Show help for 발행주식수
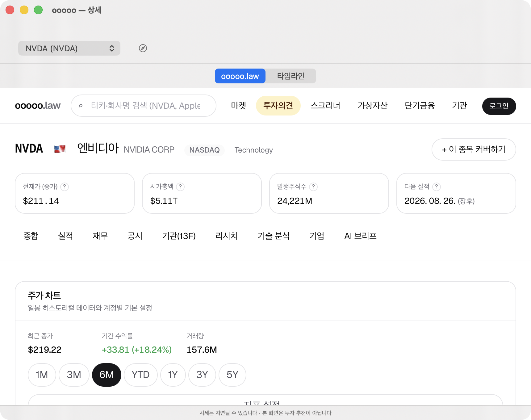This screenshot has height=420, width=531. (x=313, y=187)
